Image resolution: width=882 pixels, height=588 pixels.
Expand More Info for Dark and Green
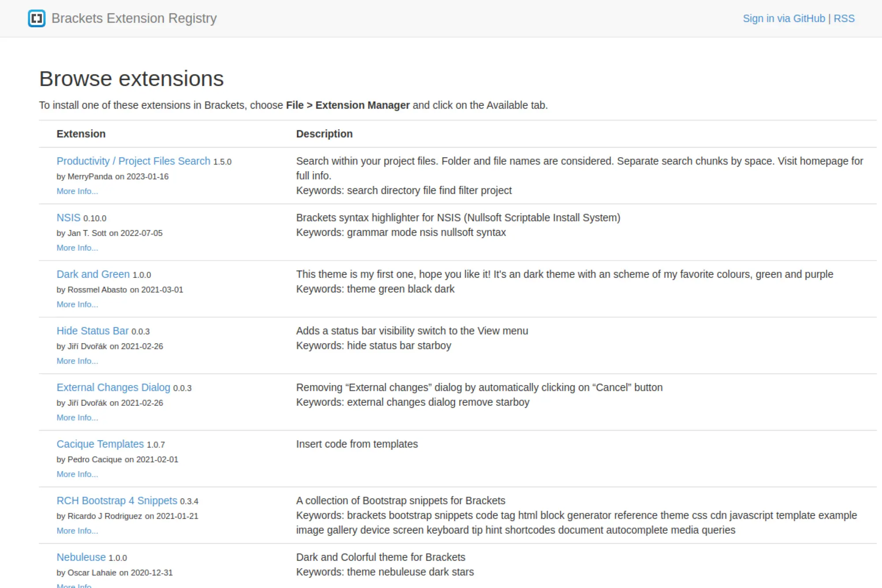(x=77, y=304)
